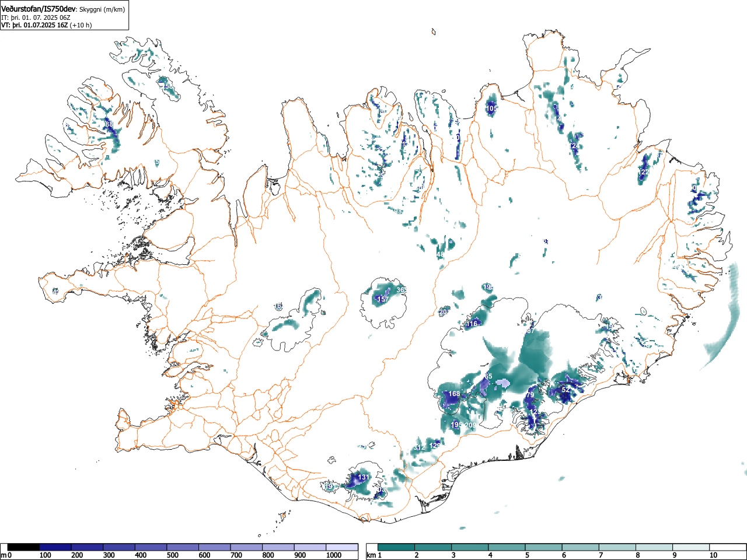
Task: Select the 'IT: þri. 01. 07. 2025 06Z' line
Action: [36, 17]
